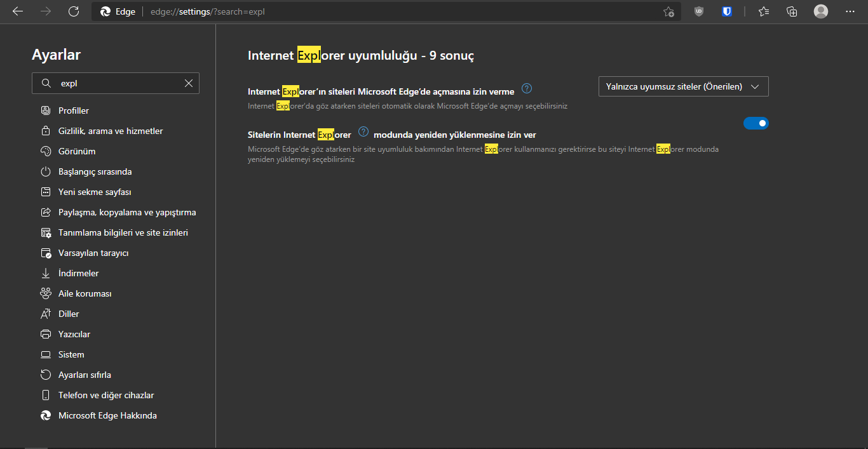This screenshot has width=868, height=449.
Task: Click the power icon for Başlangıç sırasında
Action: 46,171
